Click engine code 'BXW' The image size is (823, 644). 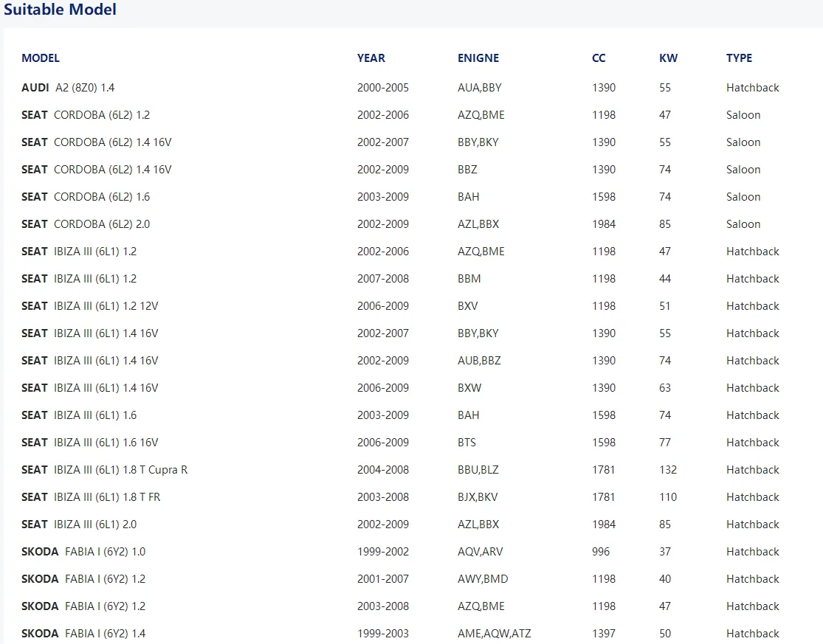click(x=469, y=387)
